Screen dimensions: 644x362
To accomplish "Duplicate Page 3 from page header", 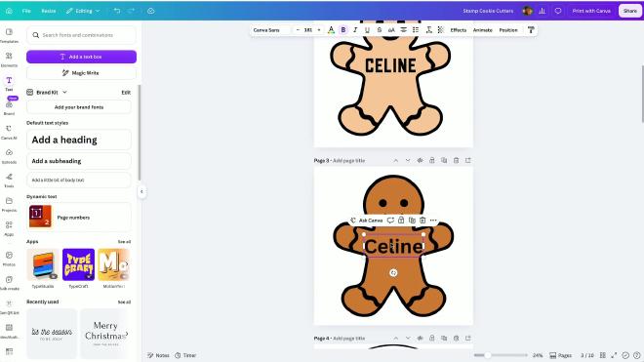I will (444, 160).
